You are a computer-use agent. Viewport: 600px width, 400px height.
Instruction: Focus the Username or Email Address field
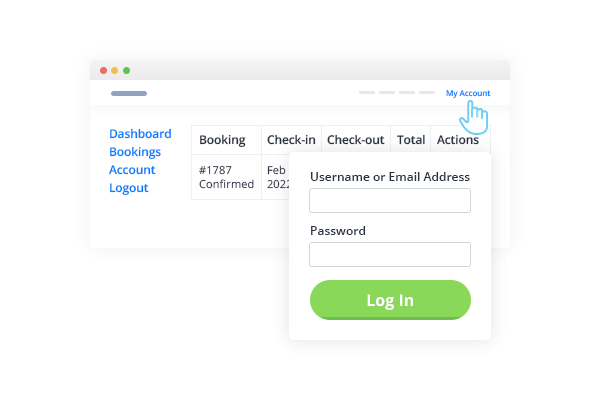[390, 200]
